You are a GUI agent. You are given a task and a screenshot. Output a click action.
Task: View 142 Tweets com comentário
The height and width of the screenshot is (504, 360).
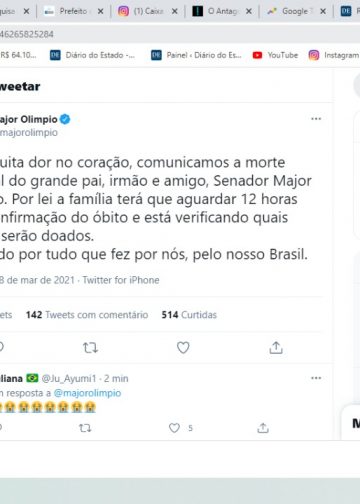click(x=87, y=315)
